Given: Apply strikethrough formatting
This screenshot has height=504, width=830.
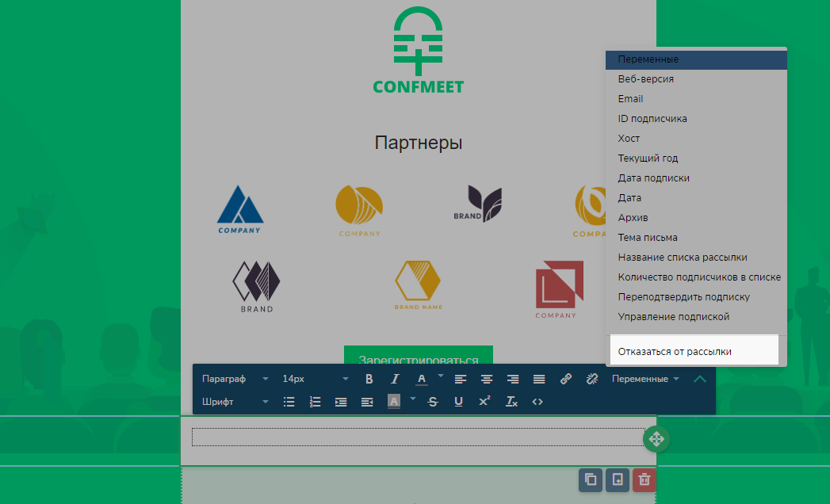Looking at the screenshot, I should click(x=433, y=402).
